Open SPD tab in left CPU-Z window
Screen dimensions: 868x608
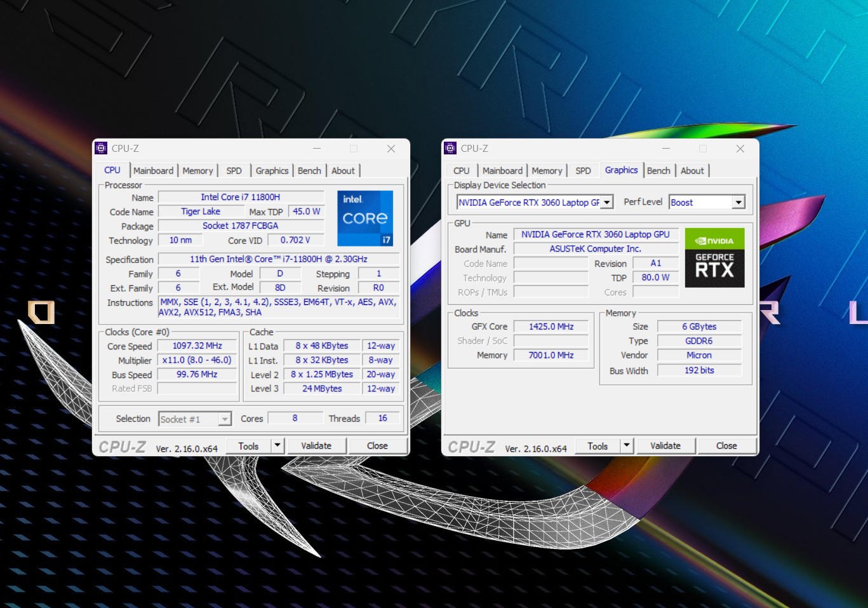(x=234, y=170)
